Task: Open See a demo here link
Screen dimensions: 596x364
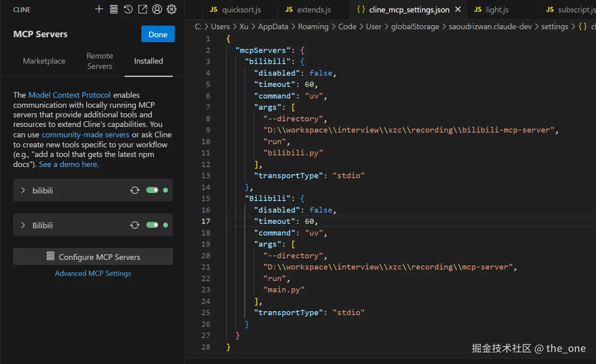Action: click(69, 164)
